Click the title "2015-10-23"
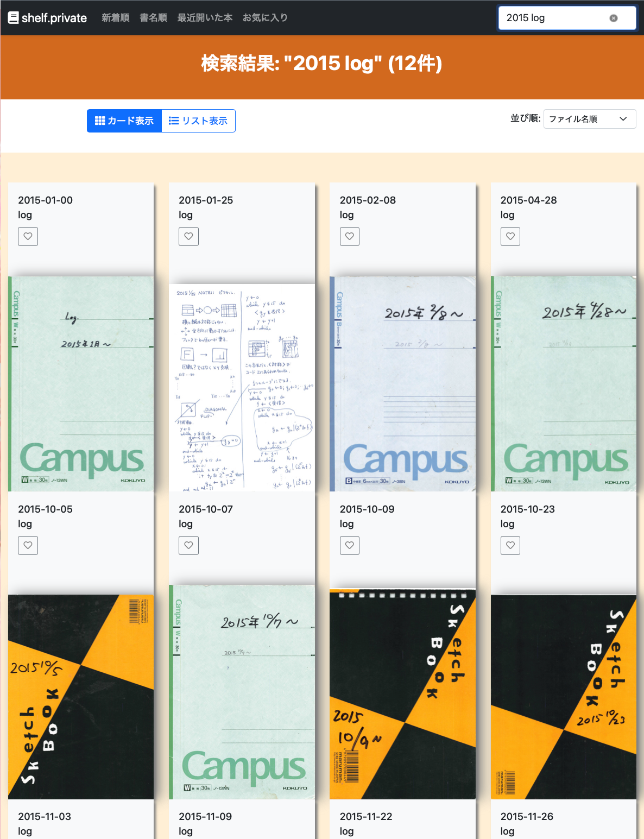This screenshot has height=839, width=644. click(528, 509)
